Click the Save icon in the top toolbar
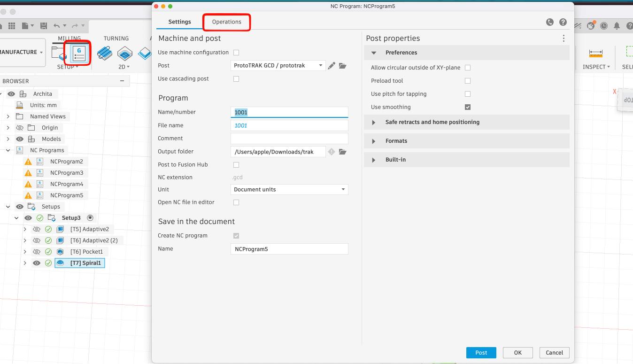 pos(44,26)
